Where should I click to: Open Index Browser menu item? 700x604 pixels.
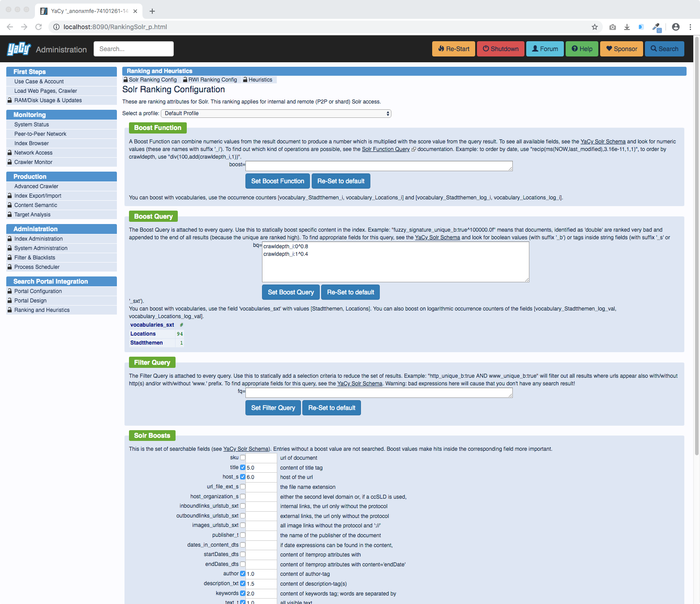31,143
